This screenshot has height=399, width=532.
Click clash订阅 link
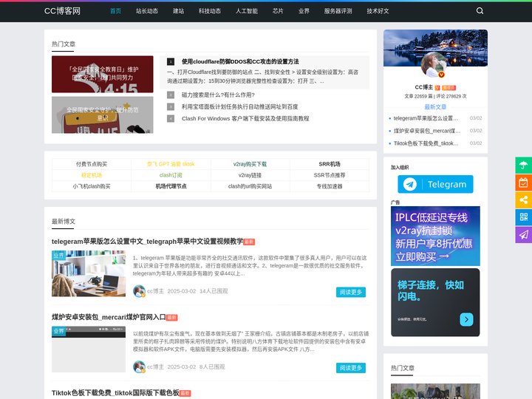tap(171, 175)
